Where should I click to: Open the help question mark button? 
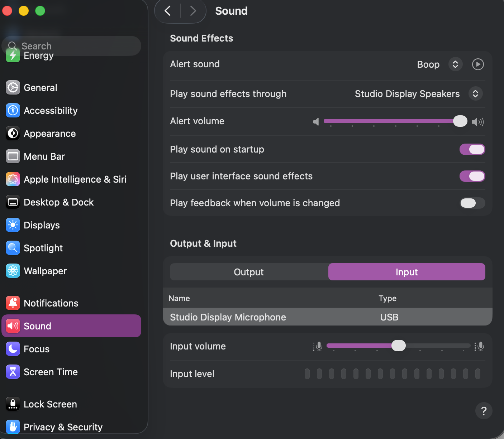click(x=484, y=411)
